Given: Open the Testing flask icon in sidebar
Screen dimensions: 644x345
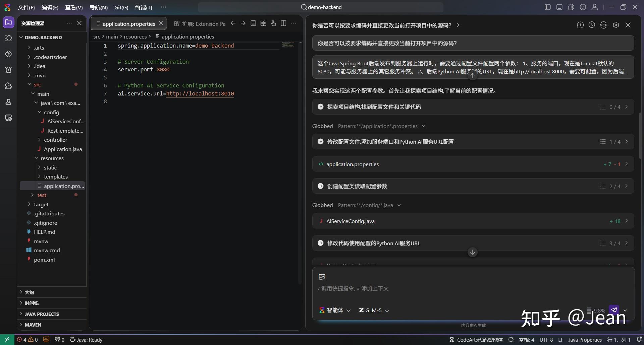Looking at the screenshot, I should tap(8, 102).
